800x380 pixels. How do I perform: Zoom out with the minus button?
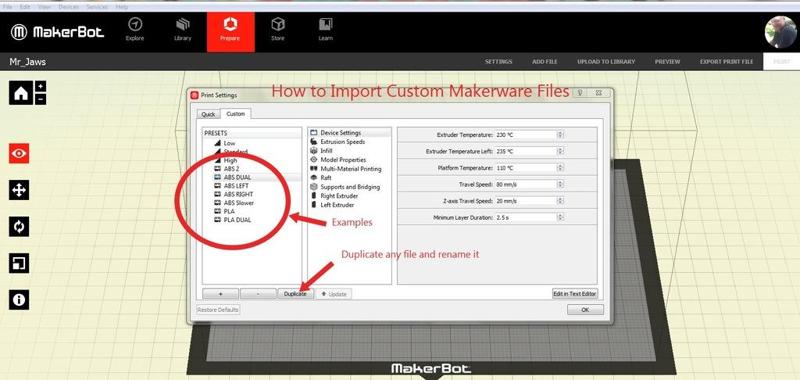click(x=41, y=99)
